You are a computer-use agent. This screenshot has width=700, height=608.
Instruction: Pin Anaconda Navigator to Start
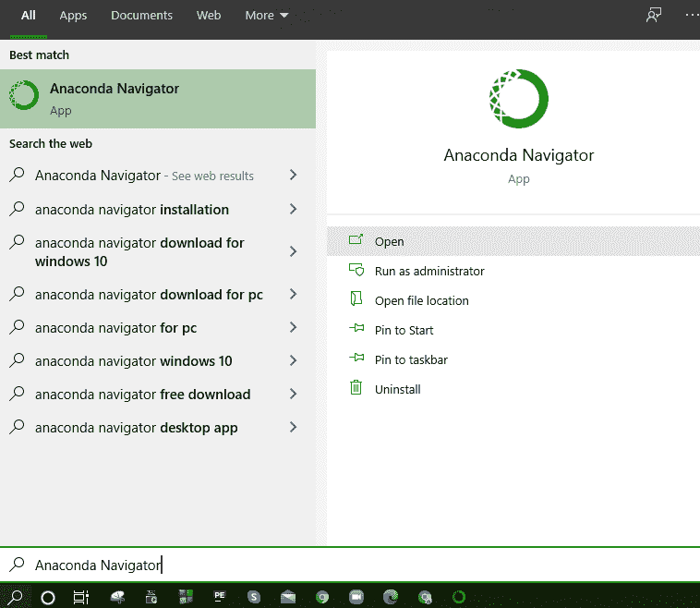tap(404, 330)
